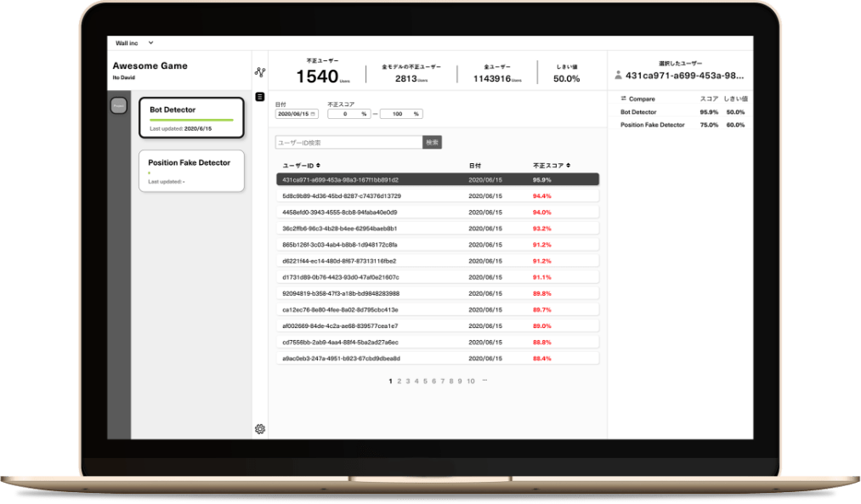The image size is (861, 504).
Task: Sort by ユーザーID column arrows
Action: (x=318, y=165)
